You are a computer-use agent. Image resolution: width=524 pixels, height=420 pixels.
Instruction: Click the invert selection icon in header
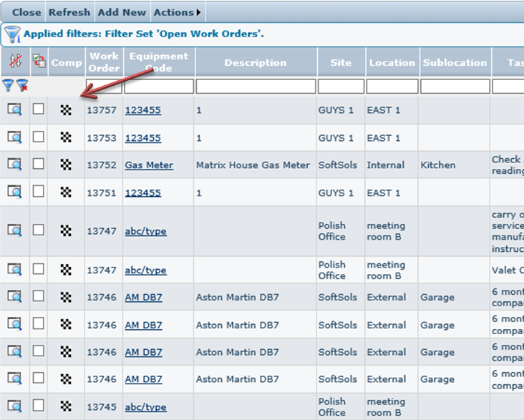click(x=39, y=62)
